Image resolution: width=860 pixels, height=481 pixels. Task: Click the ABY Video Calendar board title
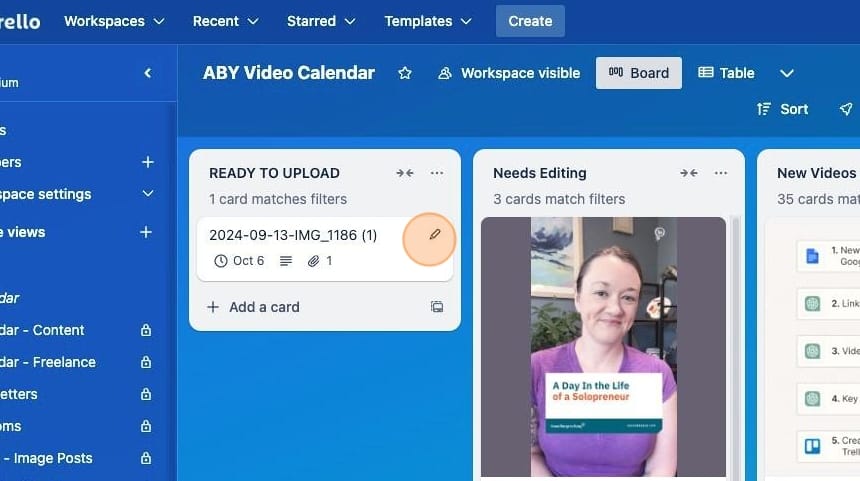288,73
